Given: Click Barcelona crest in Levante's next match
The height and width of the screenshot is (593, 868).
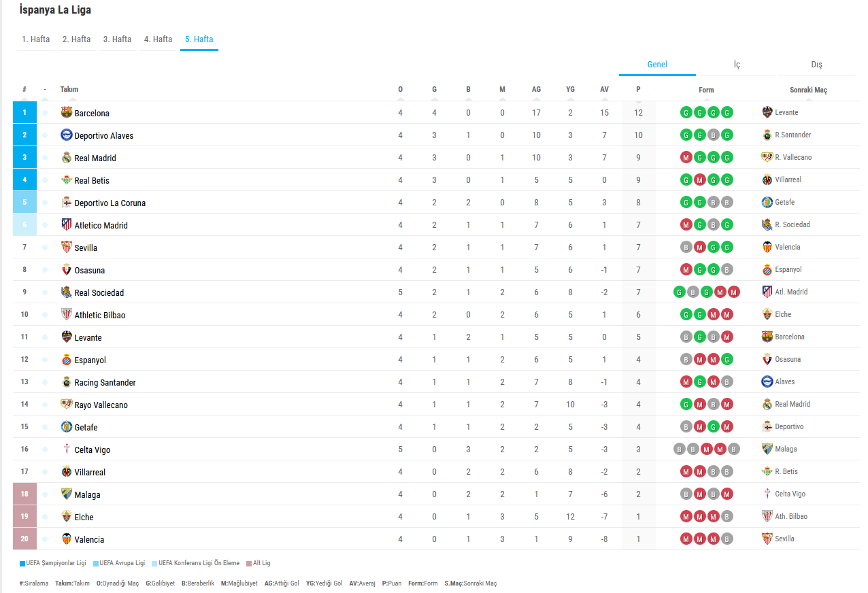Looking at the screenshot, I should (767, 337).
